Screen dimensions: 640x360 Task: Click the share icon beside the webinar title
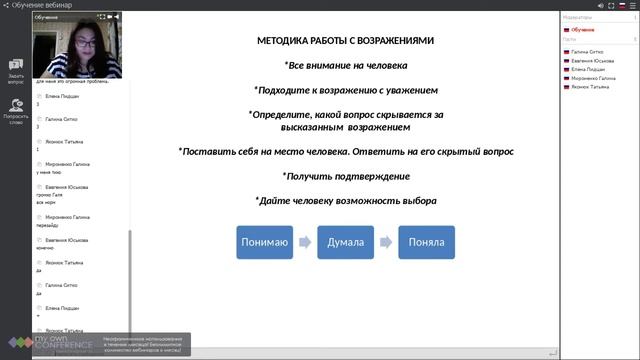[x=6, y=5]
